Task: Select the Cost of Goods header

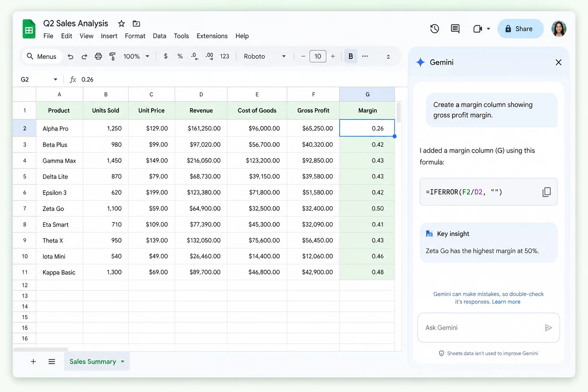Action: pos(257,110)
